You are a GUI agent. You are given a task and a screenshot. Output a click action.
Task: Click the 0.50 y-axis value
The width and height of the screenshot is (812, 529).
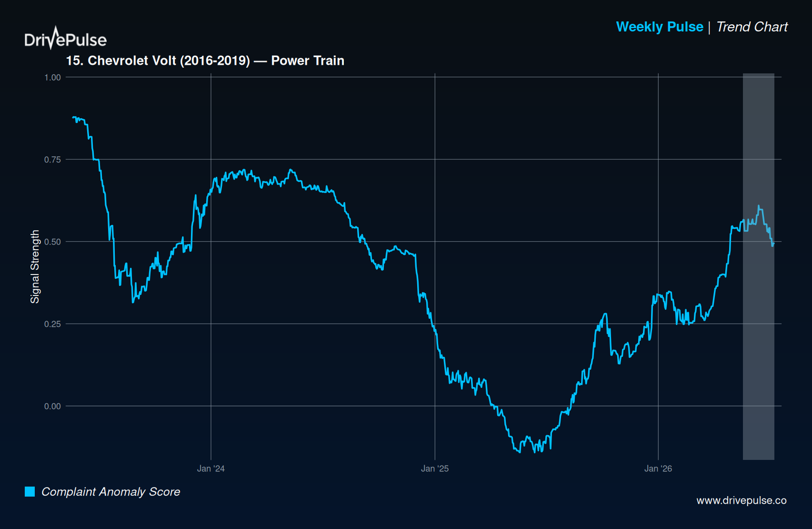pyautogui.click(x=52, y=242)
